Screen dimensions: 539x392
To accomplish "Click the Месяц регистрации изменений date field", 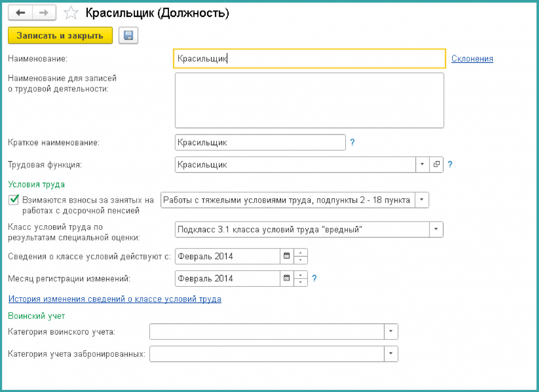I will pyautogui.click(x=227, y=278).
